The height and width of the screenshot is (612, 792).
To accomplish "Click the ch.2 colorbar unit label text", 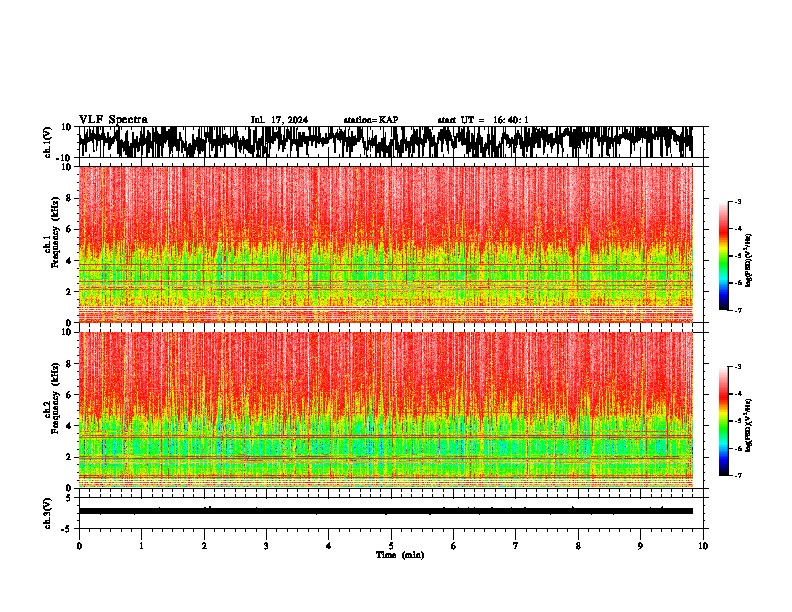I will click(x=749, y=425).
